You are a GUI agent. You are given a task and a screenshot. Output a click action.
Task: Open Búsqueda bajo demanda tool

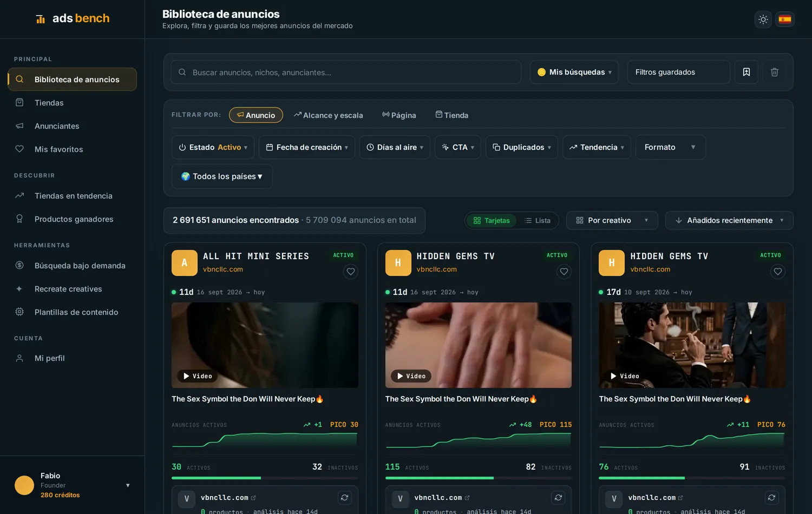(x=72, y=266)
